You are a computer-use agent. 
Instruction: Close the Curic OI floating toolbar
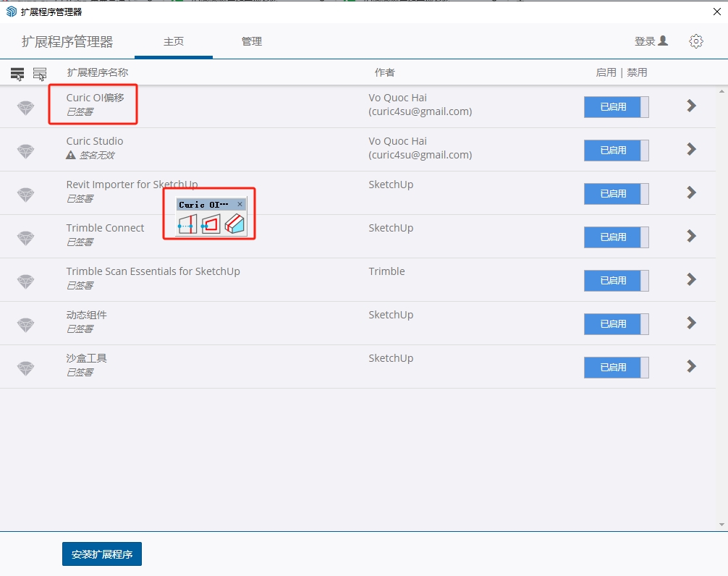click(240, 204)
